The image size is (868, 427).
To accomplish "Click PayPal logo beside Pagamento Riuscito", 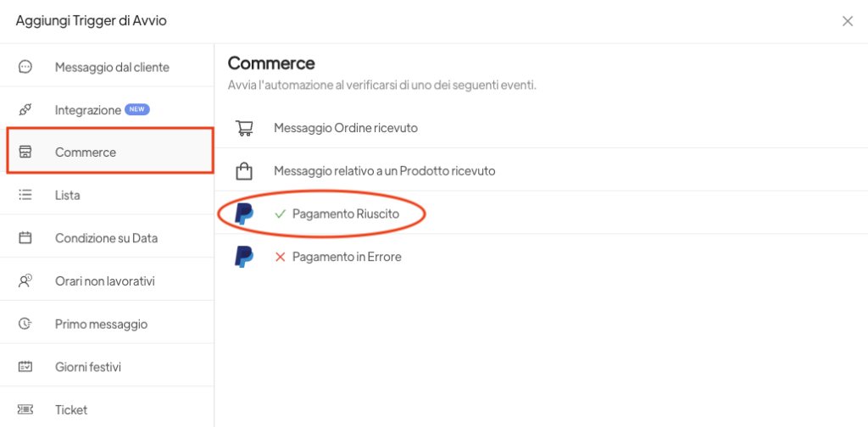I will [244, 213].
